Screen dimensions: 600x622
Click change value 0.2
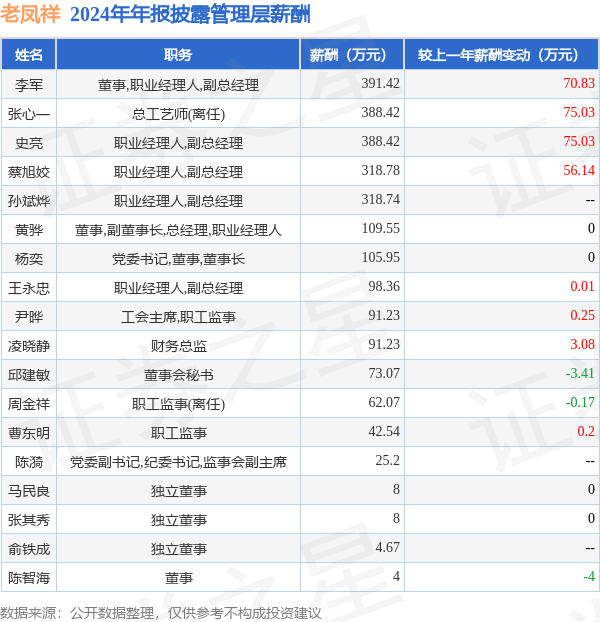586,431
